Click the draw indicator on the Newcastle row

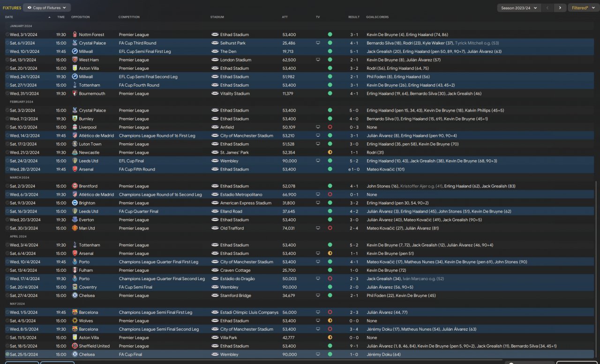[330, 153]
